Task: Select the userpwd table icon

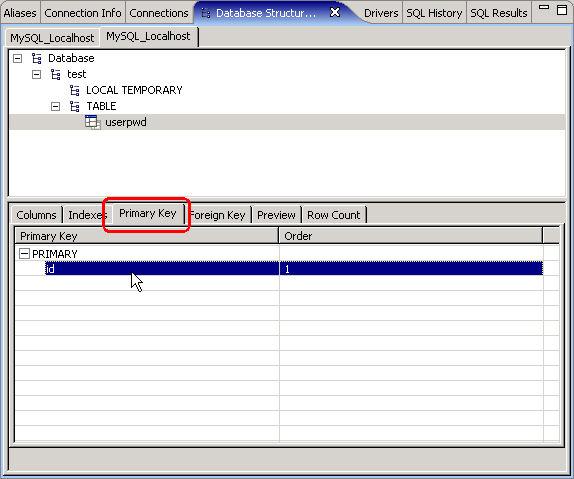Action: pyautogui.click(x=93, y=122)
